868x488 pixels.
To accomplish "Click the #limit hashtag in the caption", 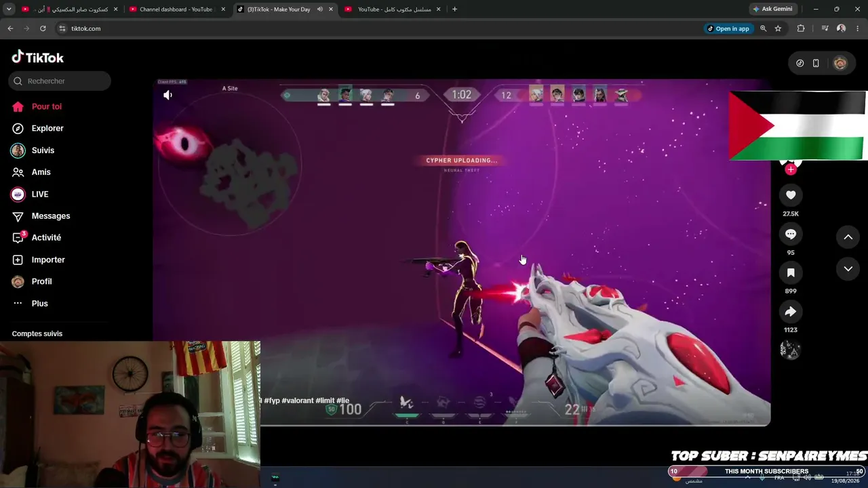I will tap(324, 401).
